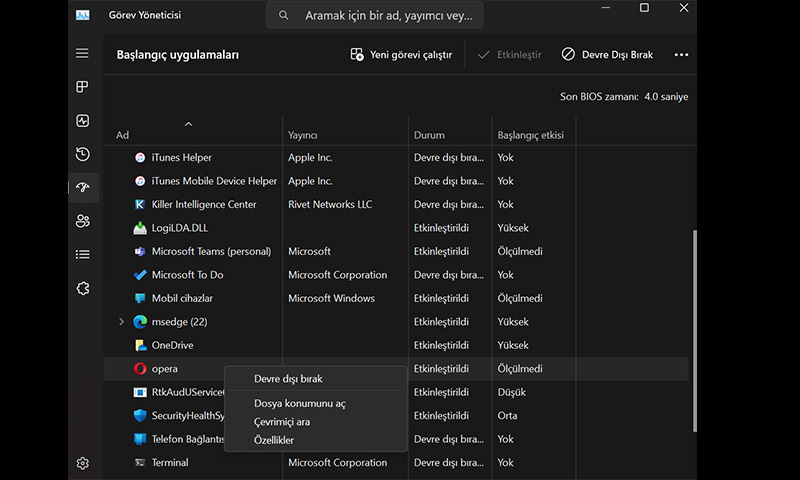
Task: Choose 'Devre dışı bırak' from context menu
Action: tap(315, 379)
